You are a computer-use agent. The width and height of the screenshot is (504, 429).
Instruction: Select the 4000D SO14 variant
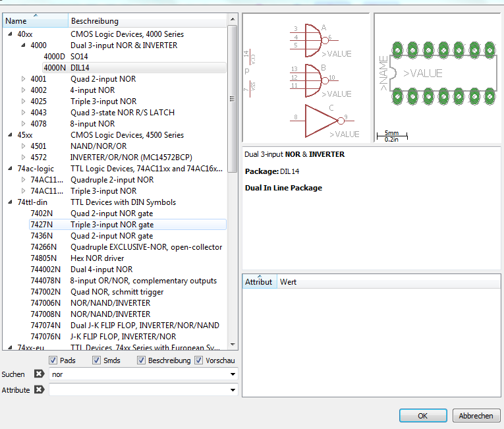click(x=134, y=56)
